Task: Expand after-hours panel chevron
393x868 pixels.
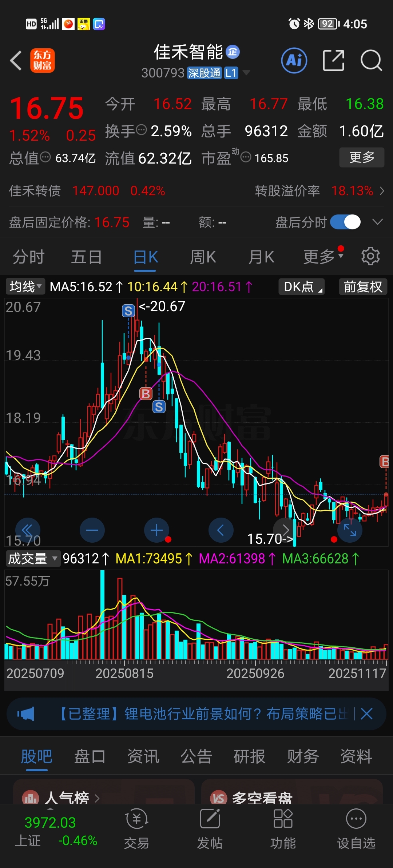Action: pos(378,222)
